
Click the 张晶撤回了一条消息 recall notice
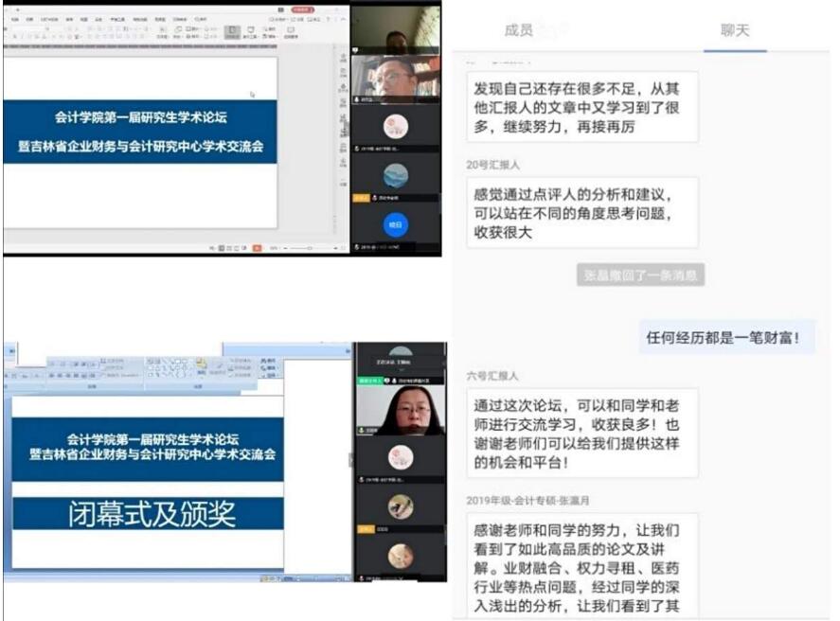640,275
